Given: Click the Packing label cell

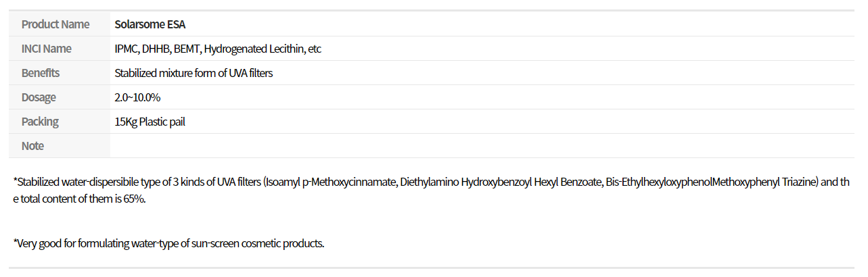Looking at the screenshot, I should tap(60, 122).
